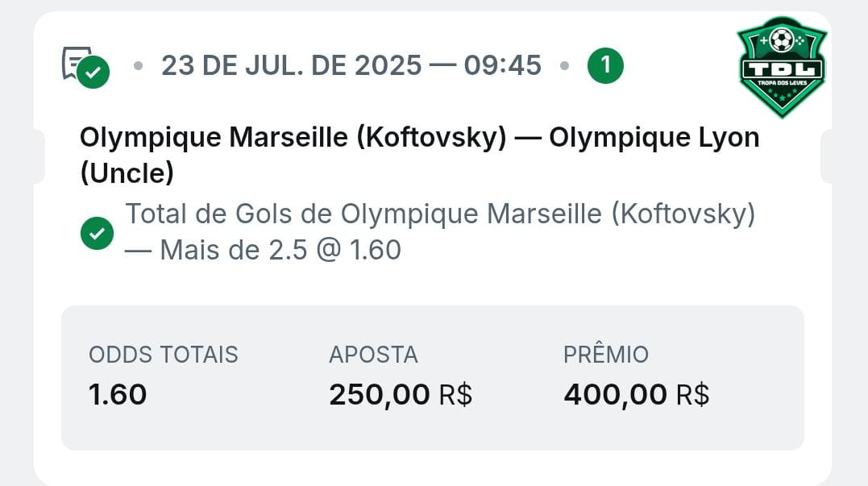Screen dimensions: 868x486
Task: Select the 1.60 value under ODDS TOTAIS
Action: pyautogui.click(x=118, y=395)
